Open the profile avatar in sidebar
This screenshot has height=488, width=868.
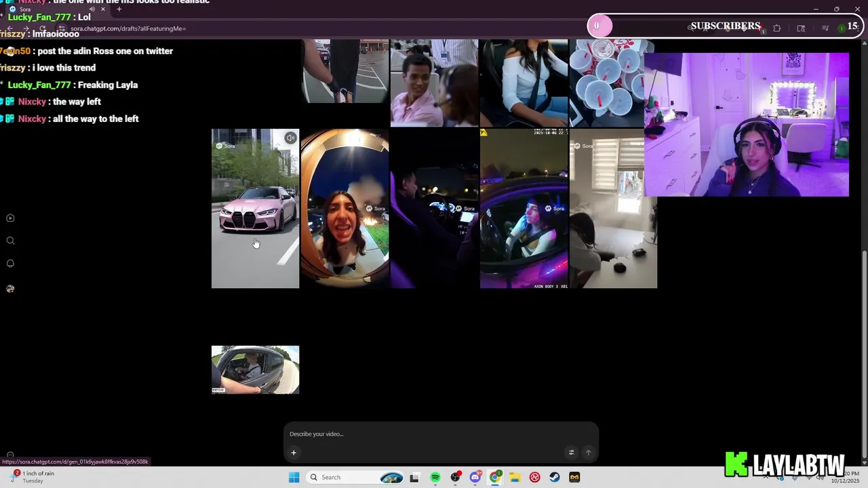10,289
